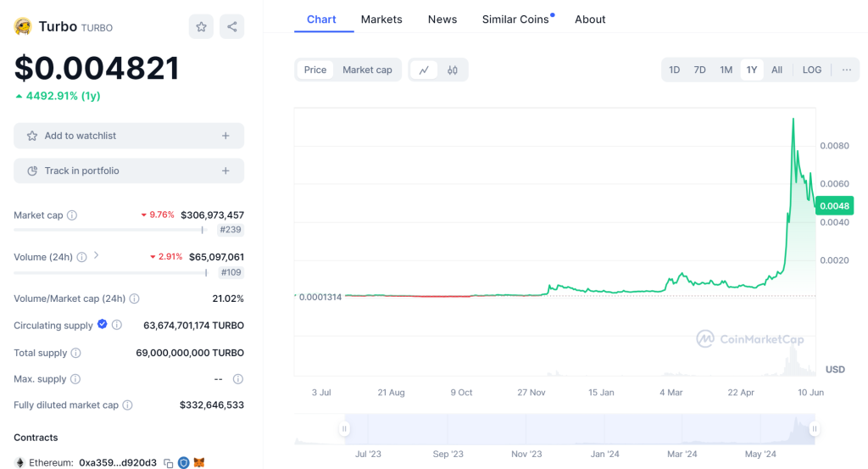Click left handle of chart range slider
The height and width of the screenshot is (469, 868).
(x=344, y=428)
